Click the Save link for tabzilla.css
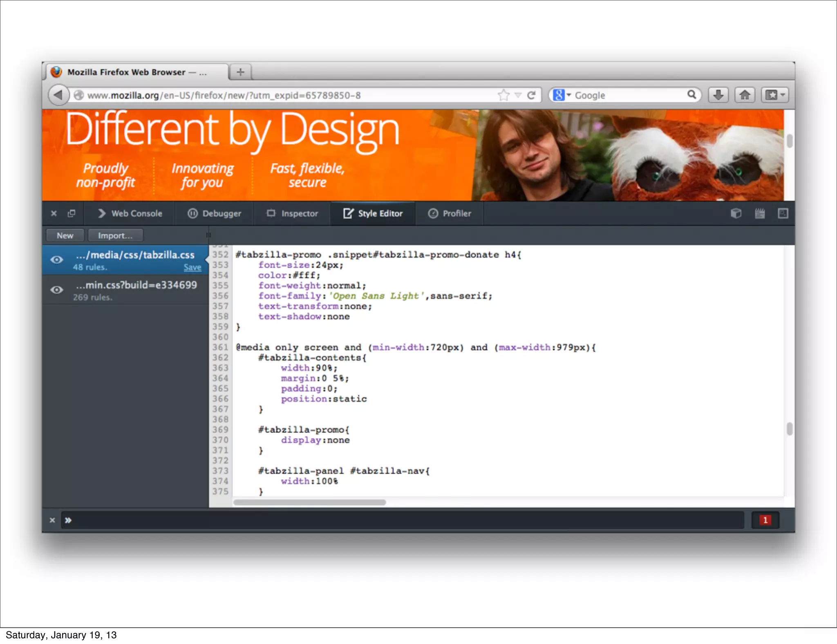The width and height of the screenshot is (837, 644). pos(192,267)
